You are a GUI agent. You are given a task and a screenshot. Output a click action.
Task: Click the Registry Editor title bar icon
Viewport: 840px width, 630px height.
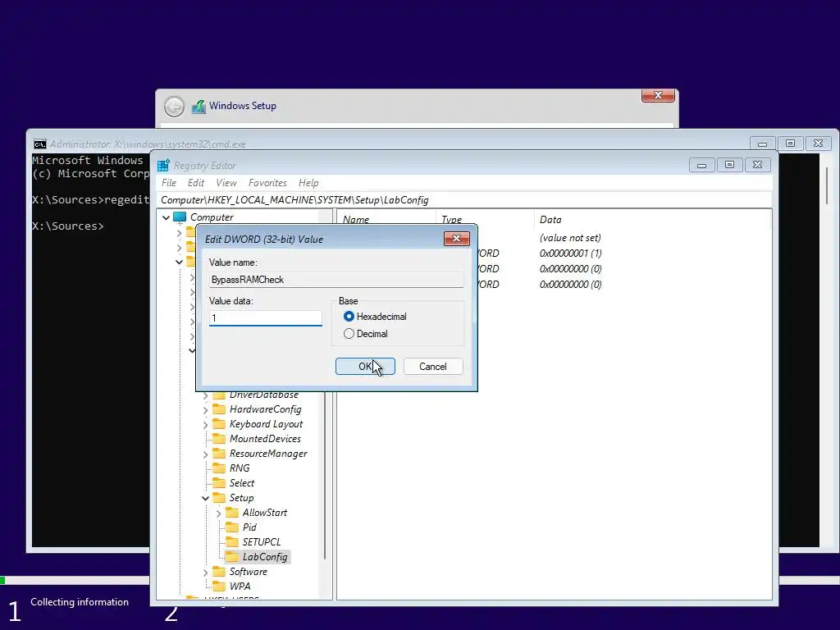tap(163, 166)
